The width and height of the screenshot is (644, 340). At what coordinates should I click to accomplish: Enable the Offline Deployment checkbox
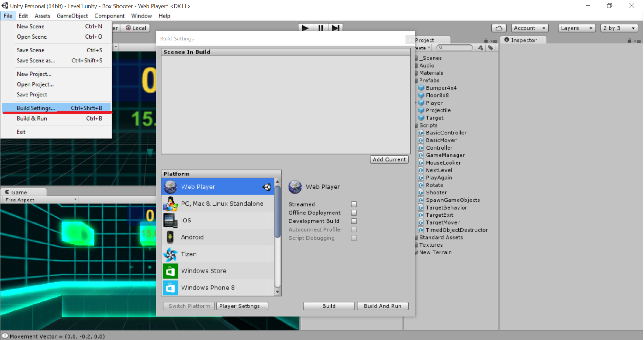[x=354, y=212]
